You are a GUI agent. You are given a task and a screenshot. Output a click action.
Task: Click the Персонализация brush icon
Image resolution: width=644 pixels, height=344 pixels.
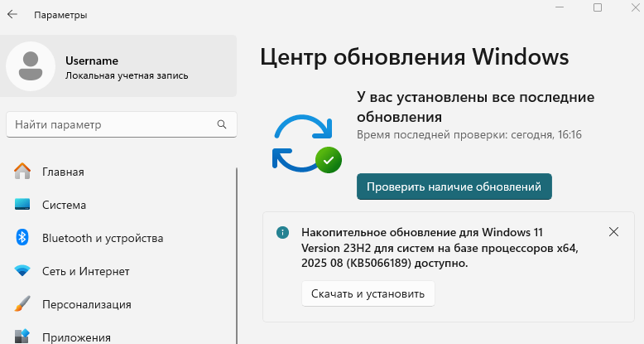[x=22, y=303]
